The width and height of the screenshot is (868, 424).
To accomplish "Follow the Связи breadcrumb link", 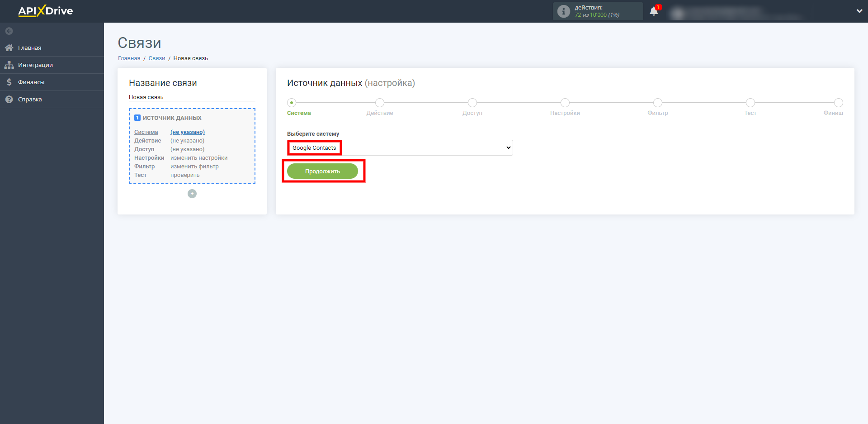I will coord(157,58).
